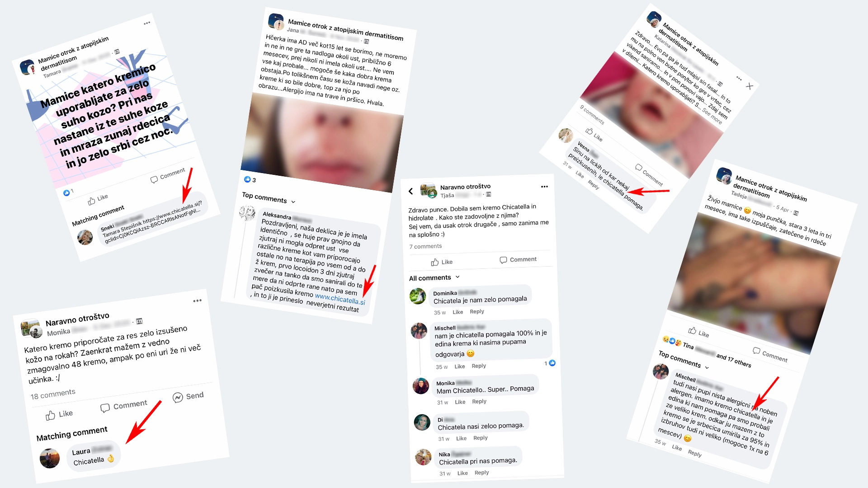
Task: Expand the All comments dropdown
Action: [458, 277]
